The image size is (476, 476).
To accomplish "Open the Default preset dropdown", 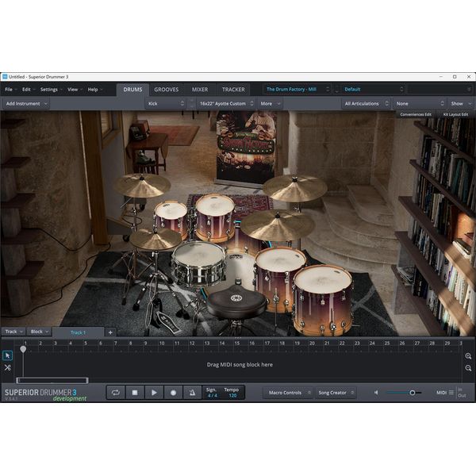I will click(373, 89).
